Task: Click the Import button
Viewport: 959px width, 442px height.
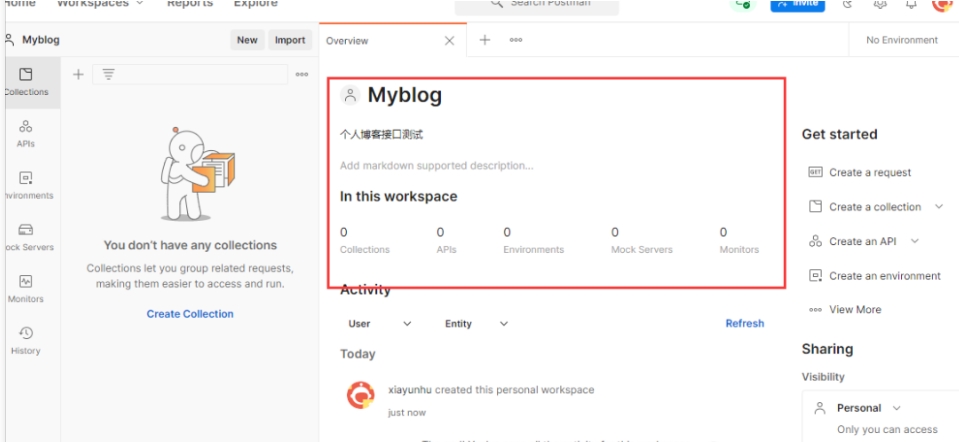Action: tap(290, 40)
